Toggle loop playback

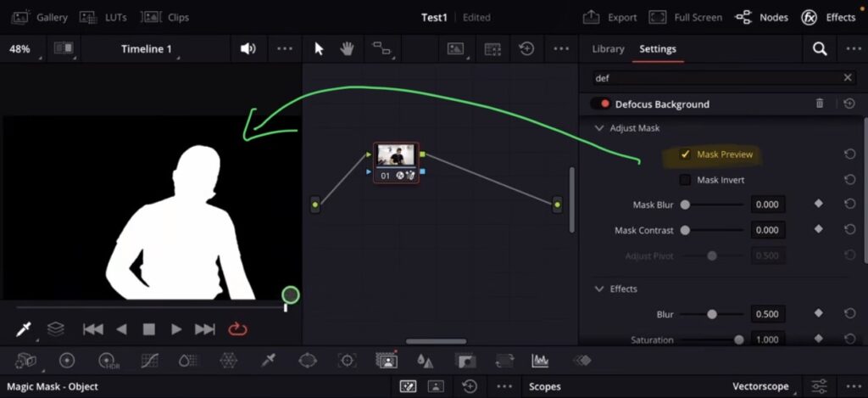pos(237,329)
